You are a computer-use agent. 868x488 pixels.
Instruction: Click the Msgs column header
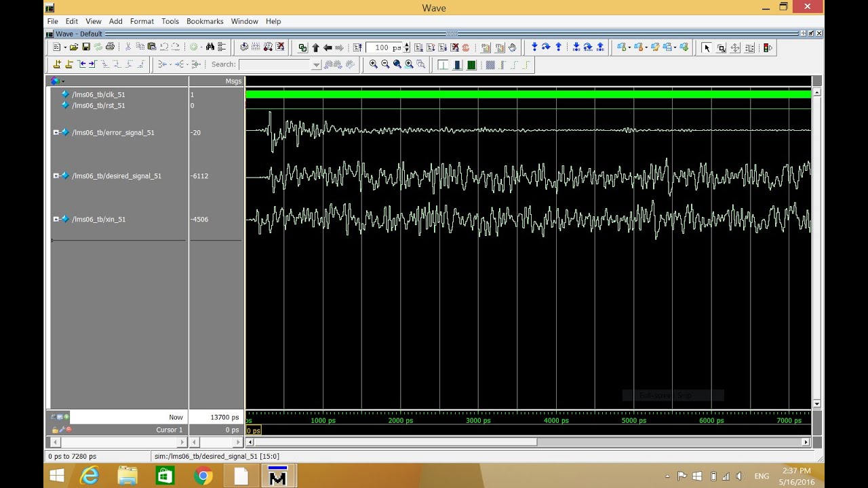(x=233, y=81)
